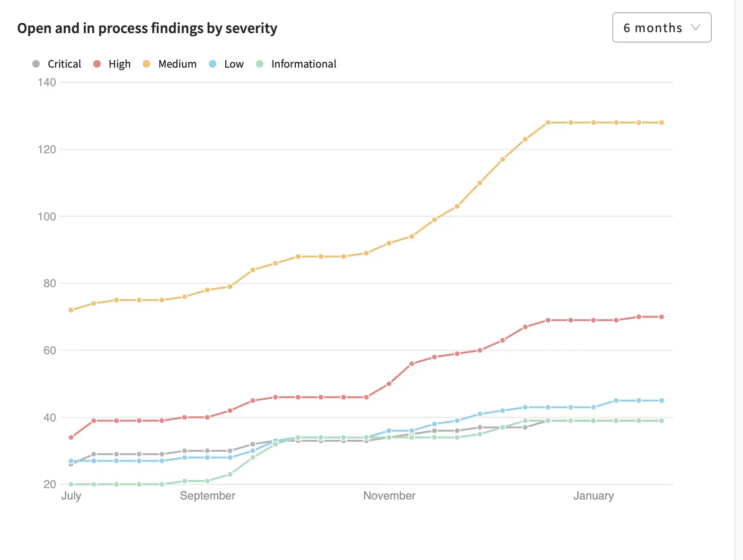Toggle the Medium series legend label
This screenshot has height=560, width=743.
click(x=177, y=64)
